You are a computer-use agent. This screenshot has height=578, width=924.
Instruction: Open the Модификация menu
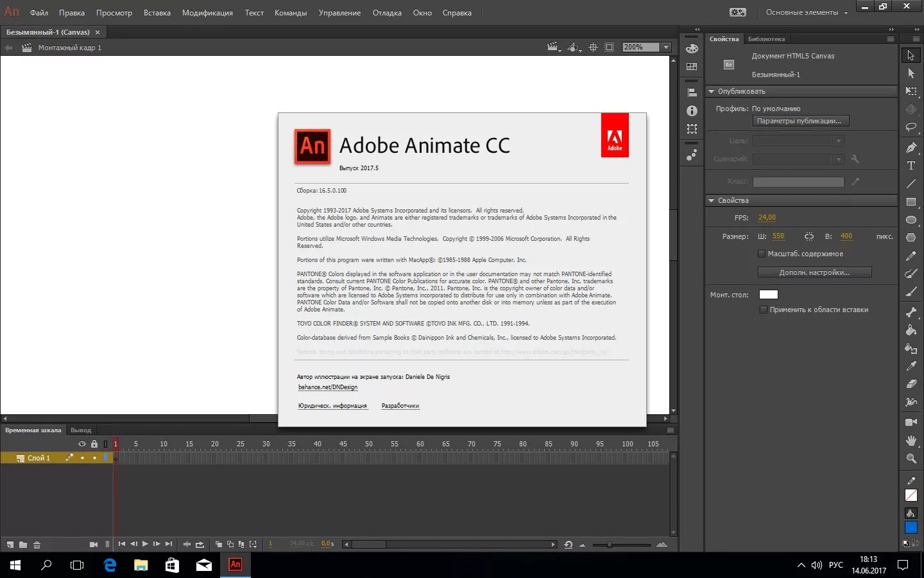[x=207, y=13]
